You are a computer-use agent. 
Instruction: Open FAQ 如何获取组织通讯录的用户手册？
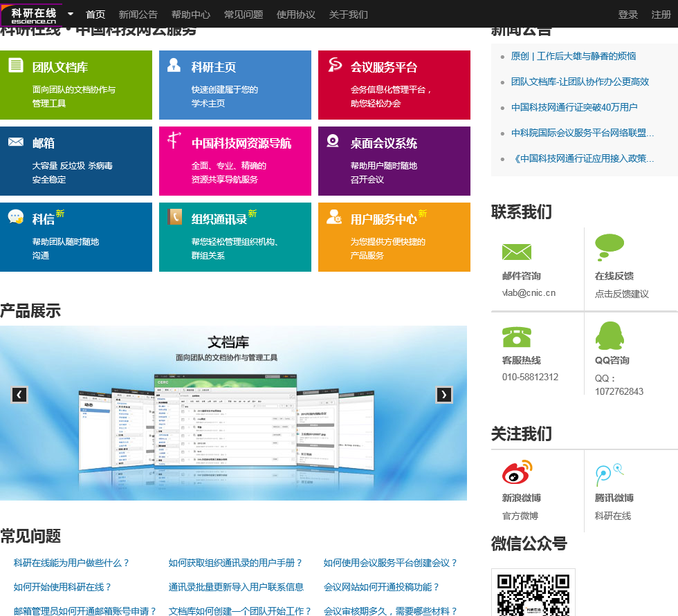pyautogui.click(x=235, y=563)
